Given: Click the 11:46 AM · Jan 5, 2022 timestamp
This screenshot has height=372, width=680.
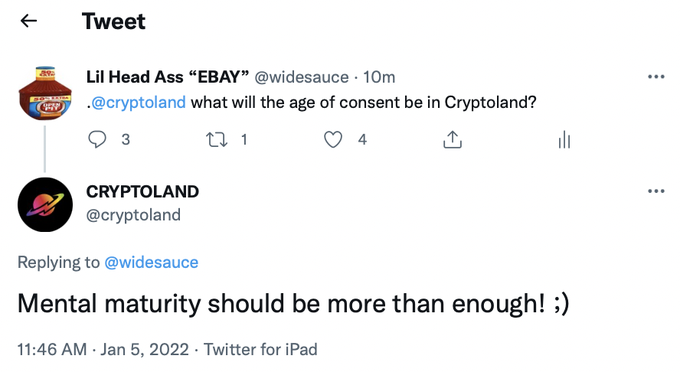Looking at the screenshot, I should point(103,349).
